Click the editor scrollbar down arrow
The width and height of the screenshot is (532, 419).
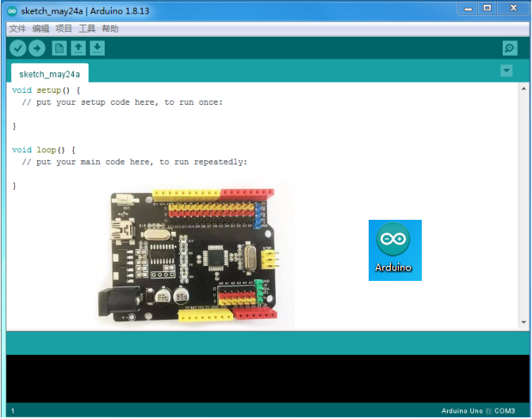pyautogui.click(x=523, y=322)
